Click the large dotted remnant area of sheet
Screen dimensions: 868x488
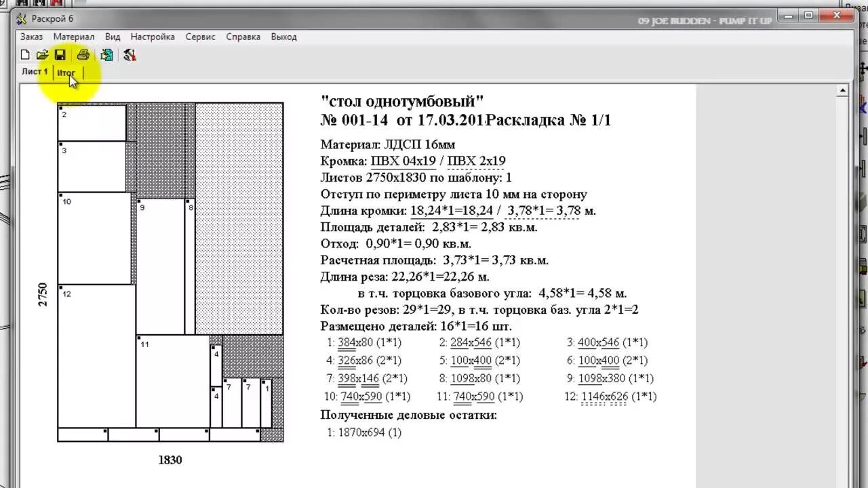239,218
